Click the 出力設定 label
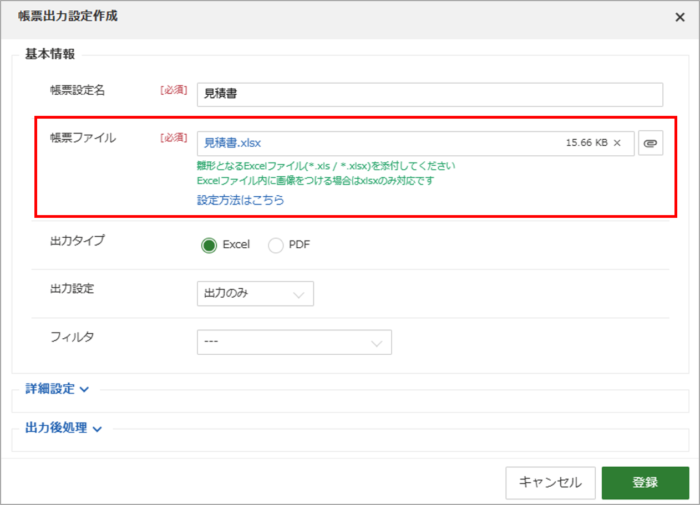Screen dimensions: 700x505 [72, 289]
